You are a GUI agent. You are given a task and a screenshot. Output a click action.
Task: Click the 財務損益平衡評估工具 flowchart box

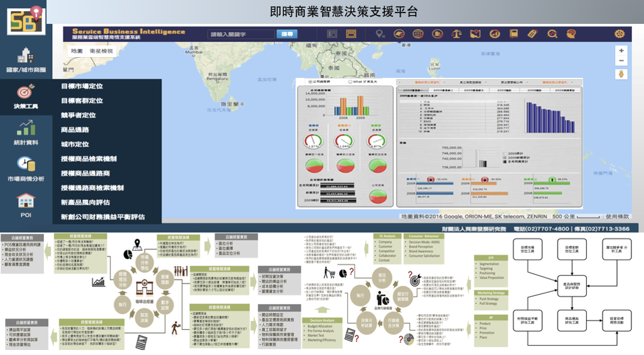point(528,320)
